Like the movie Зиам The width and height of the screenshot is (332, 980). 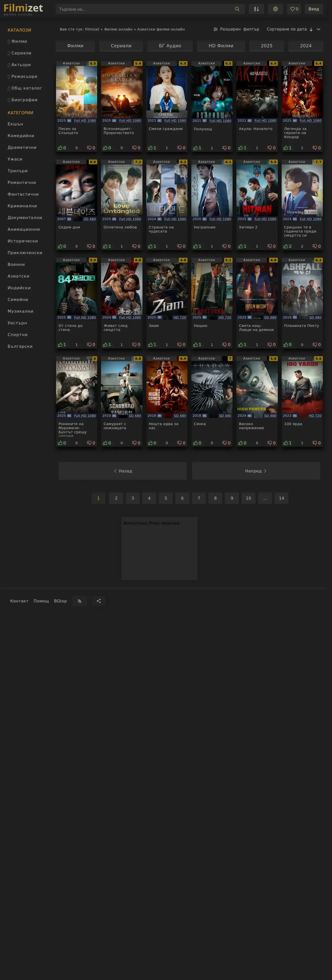tap(152, 345)
